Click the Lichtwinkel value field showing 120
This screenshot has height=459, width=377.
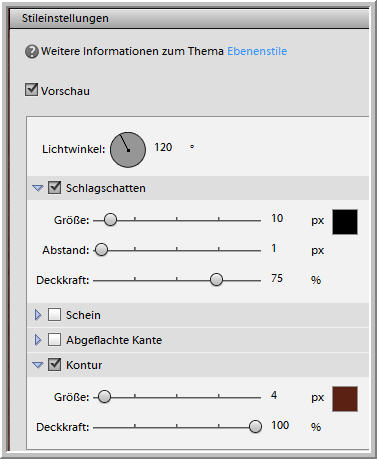163,147
